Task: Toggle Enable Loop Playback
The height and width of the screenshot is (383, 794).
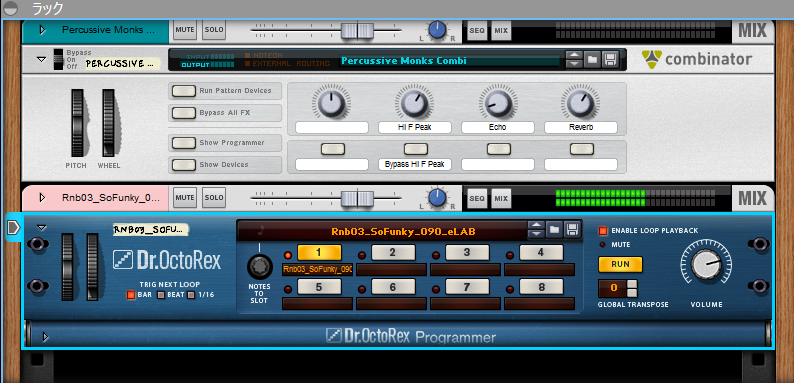Action: tap(603, 231)
